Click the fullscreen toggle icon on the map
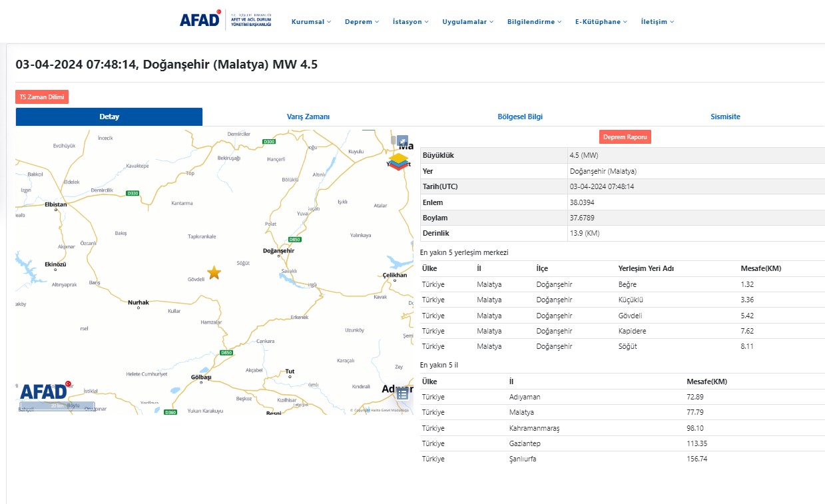Viewport: 825px width, 504px height. click(x=402, y=140)
